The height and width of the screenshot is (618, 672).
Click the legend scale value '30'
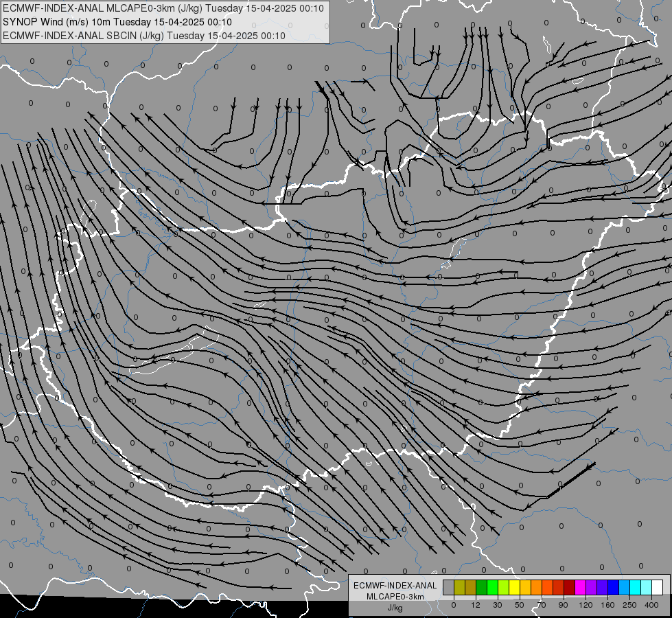pyautogui.click(x=498, y=605)
